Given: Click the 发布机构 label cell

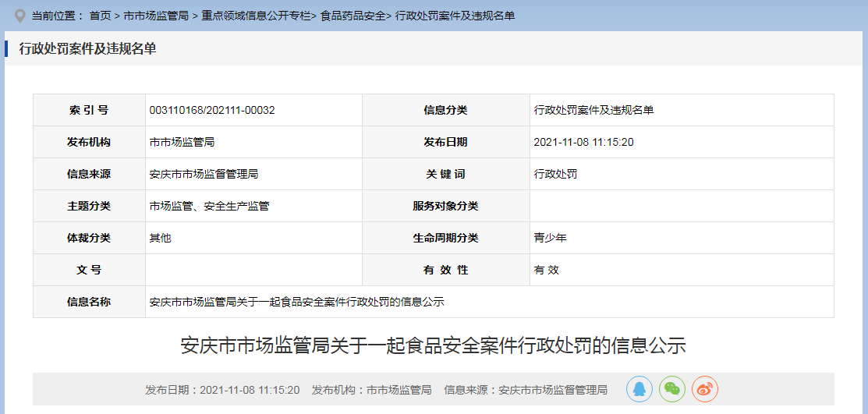Looking at the screenshot, I should 89,142.
